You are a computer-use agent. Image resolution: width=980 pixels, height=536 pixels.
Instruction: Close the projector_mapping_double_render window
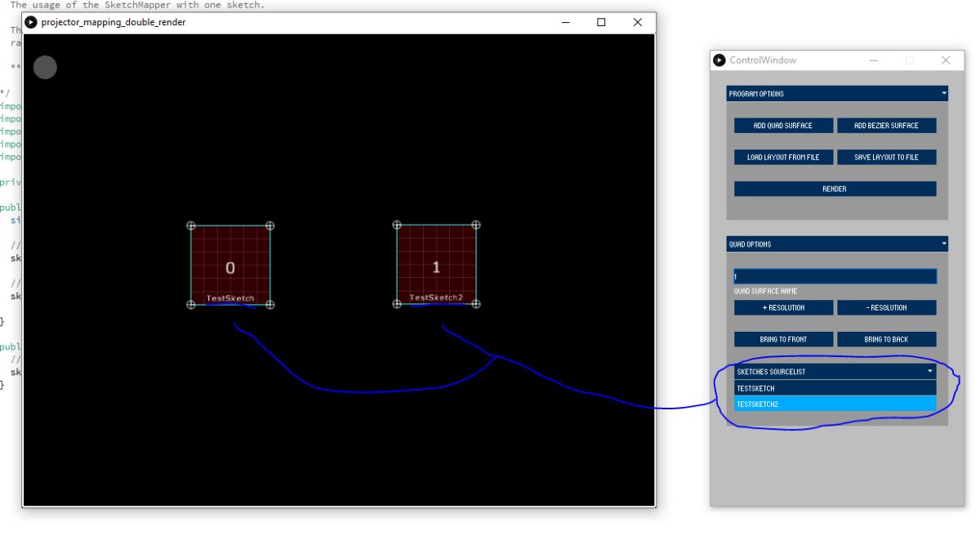[x=638, y=22]
